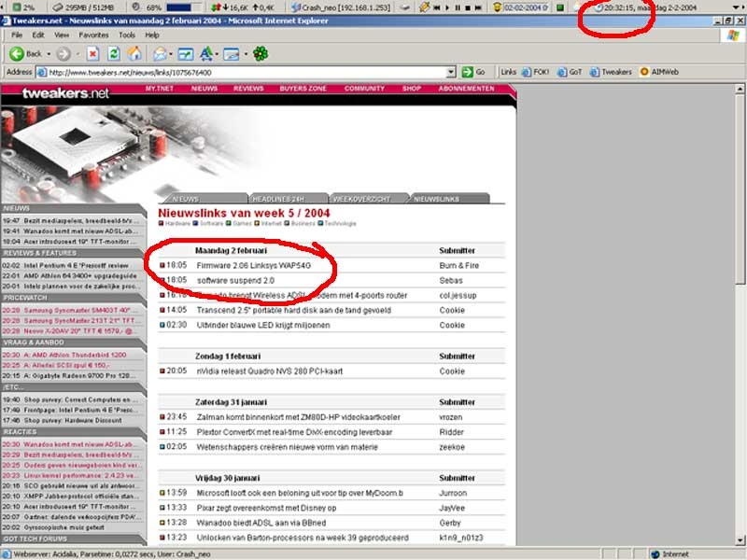The image size is (747, 560).
Task: Click the Windows flag logo in IE
Action: (733, 35)
